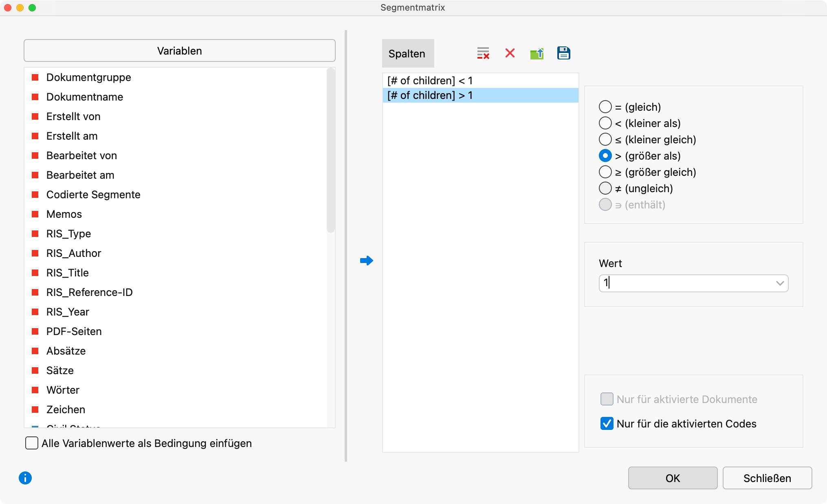Screen dimensions: 827x504
Task: Click the red square icon beside Memos
Action: pos(35,214)
